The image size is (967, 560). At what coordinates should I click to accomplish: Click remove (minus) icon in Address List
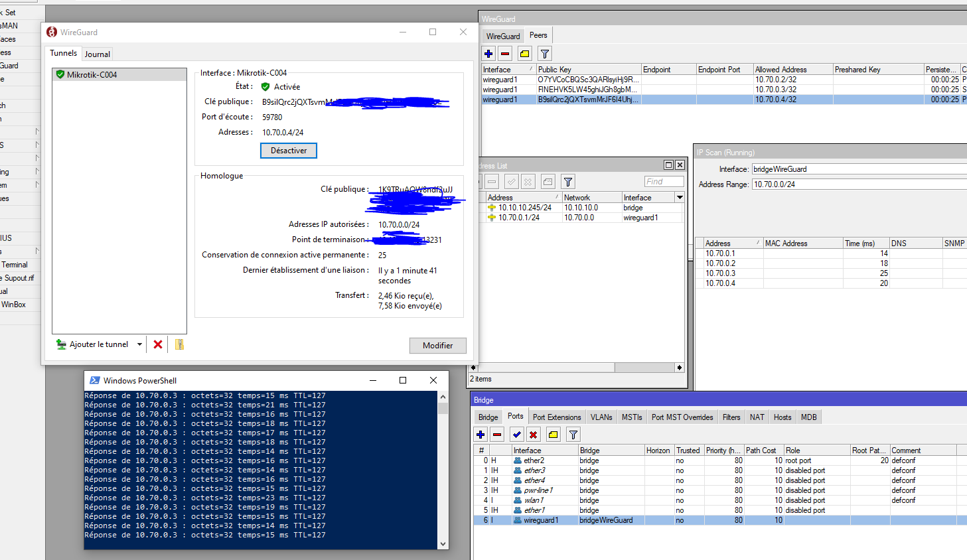(492, 182)
